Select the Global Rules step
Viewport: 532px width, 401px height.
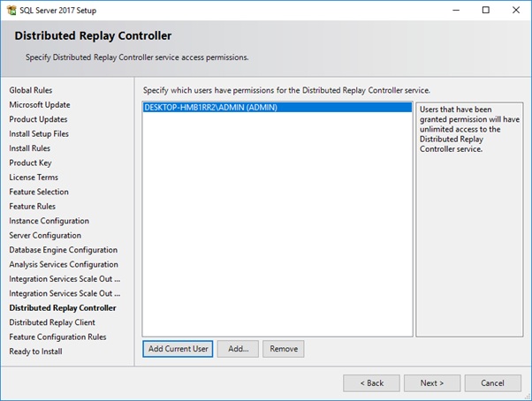(31, 90)
